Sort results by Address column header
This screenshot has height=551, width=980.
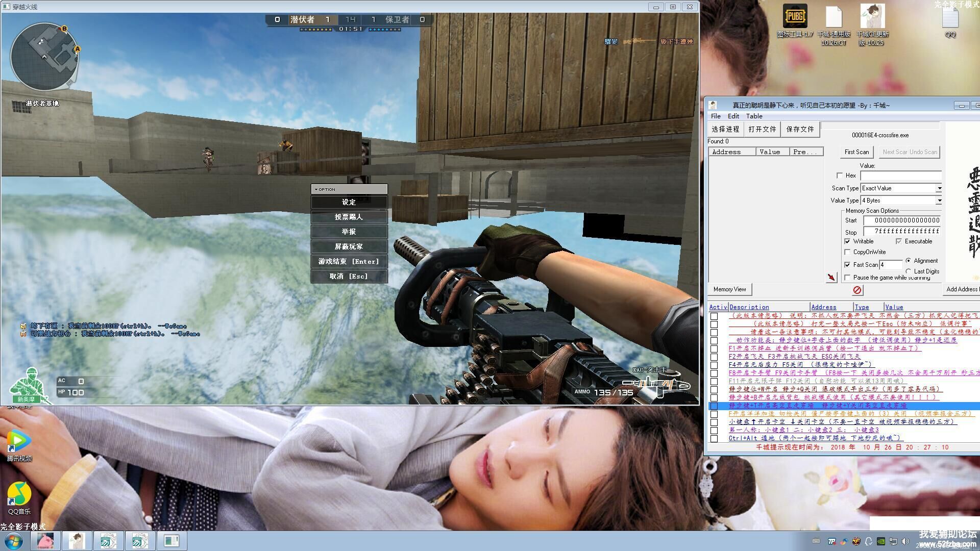point(732,152)
